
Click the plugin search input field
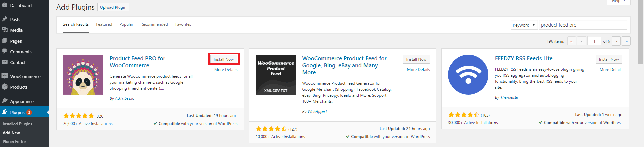[583, 25]
